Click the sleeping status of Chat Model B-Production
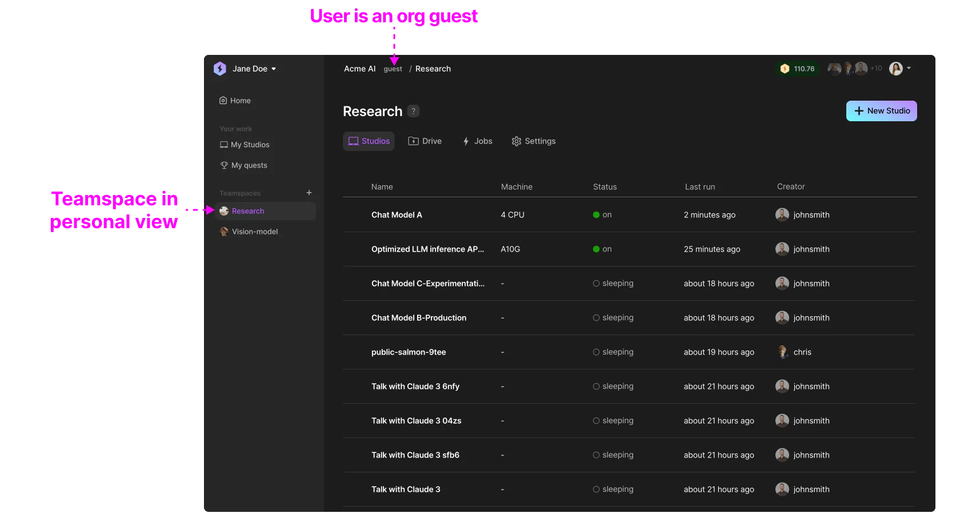Viewport: 980px width, 521px height. [613, 317]
